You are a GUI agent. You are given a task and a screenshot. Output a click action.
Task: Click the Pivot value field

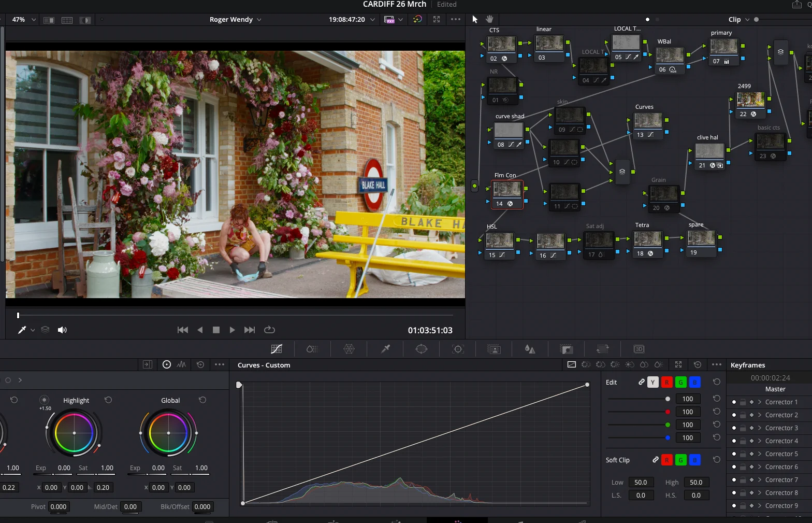click(x=59, y=506)
